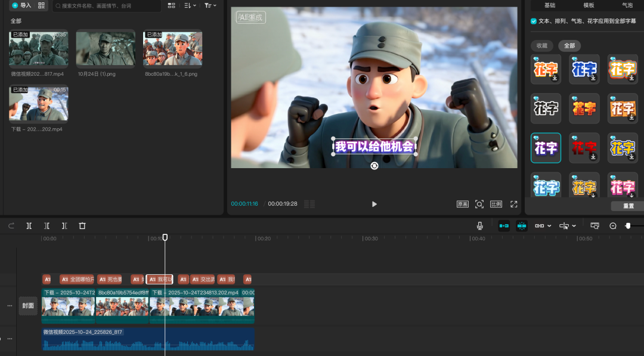
Task: Click the zoom-out magnifier on timeline
Action: coord(612,226)
